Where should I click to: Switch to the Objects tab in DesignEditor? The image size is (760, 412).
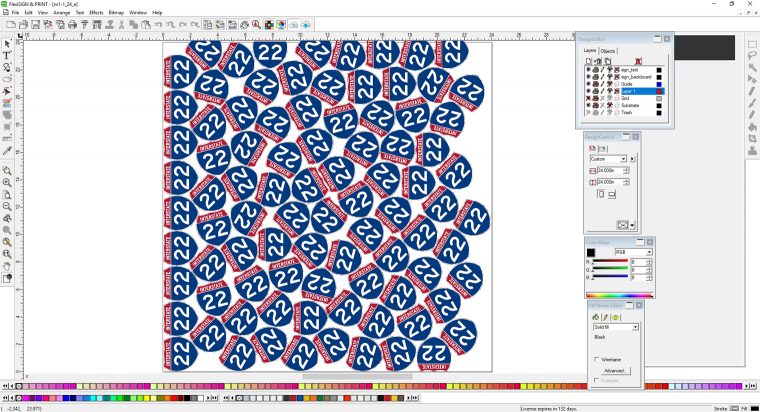(x=608, y=51)
